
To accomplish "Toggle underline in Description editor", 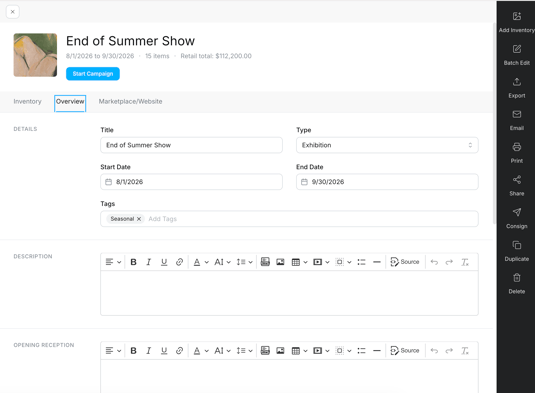I will pos(164,262).
